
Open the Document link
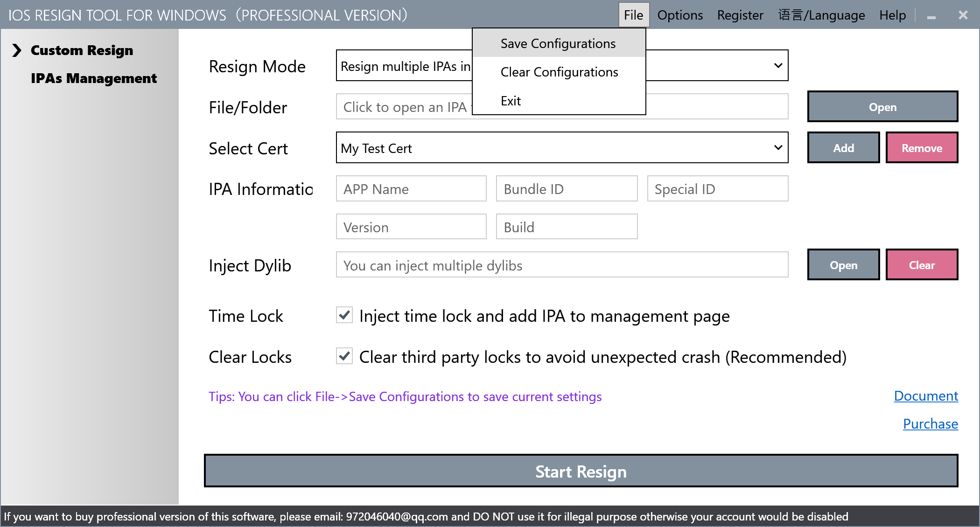925,395
